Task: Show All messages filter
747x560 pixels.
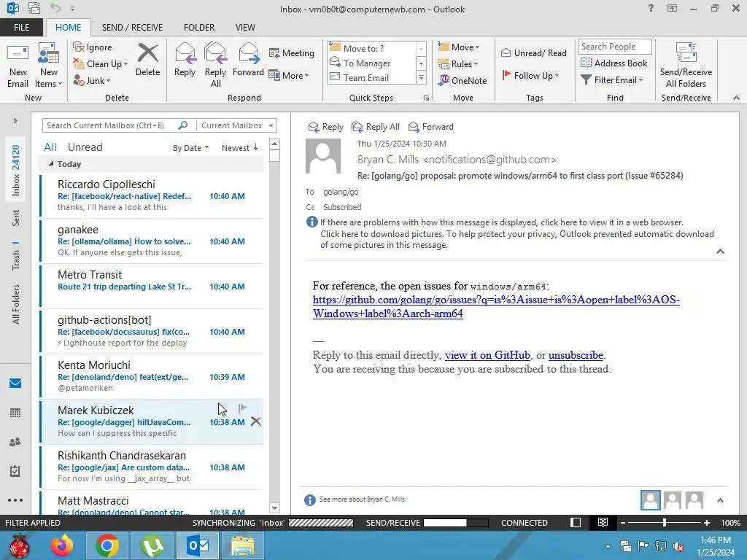Action: (x=50, y=147)
